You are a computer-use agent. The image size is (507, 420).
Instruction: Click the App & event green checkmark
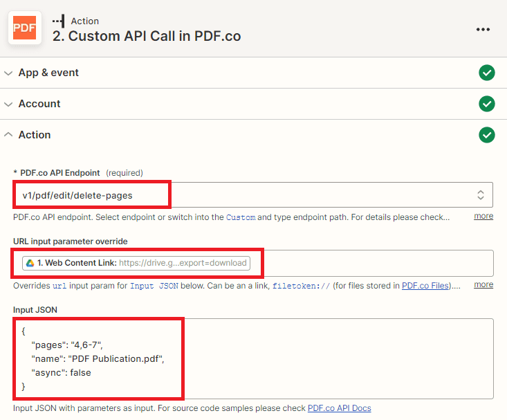[x=487, y=73]
